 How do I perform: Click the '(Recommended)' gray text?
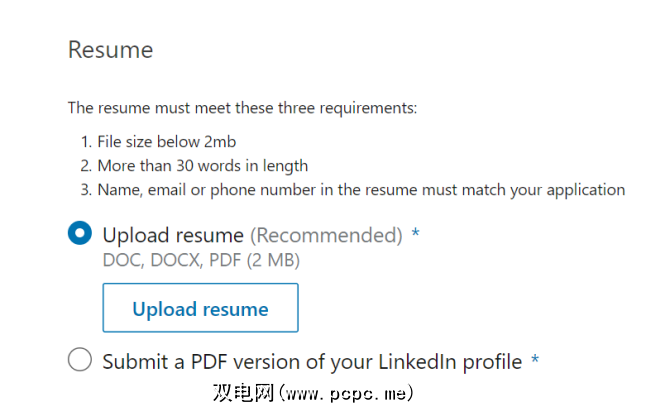(326, 235)
